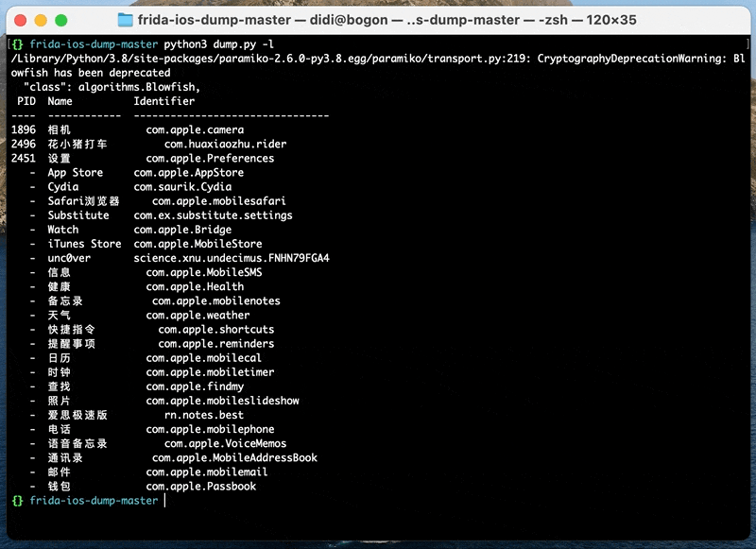756x549 pixels.
Task: Click the science.xnu.undecimus.FNHN79FGA4 identifier
Action: tap(232, 258)
